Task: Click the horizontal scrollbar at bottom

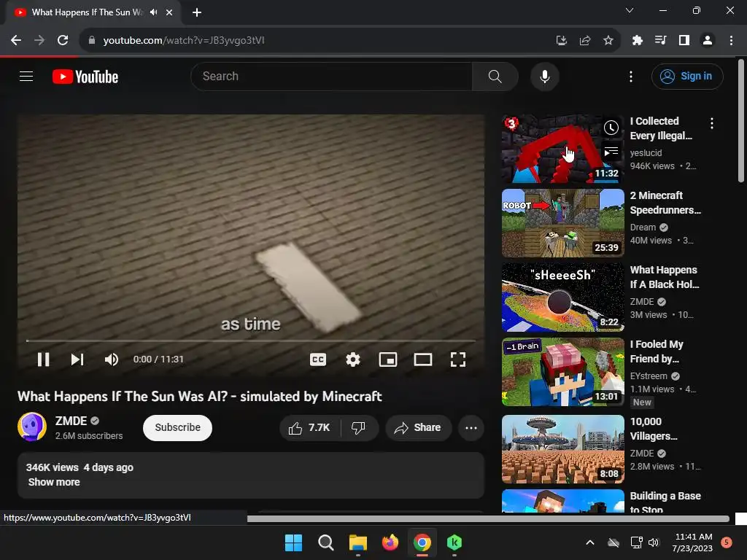Action: [x=488, y=518]
